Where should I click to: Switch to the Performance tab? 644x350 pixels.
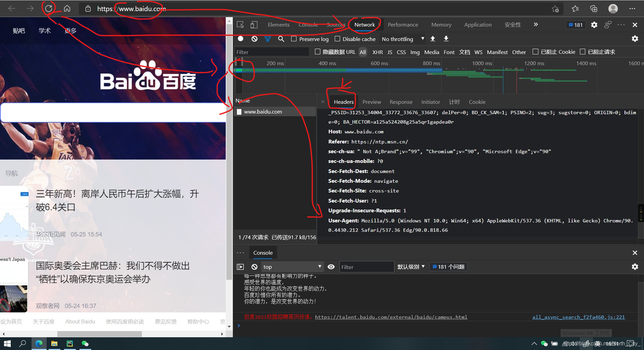403,25
